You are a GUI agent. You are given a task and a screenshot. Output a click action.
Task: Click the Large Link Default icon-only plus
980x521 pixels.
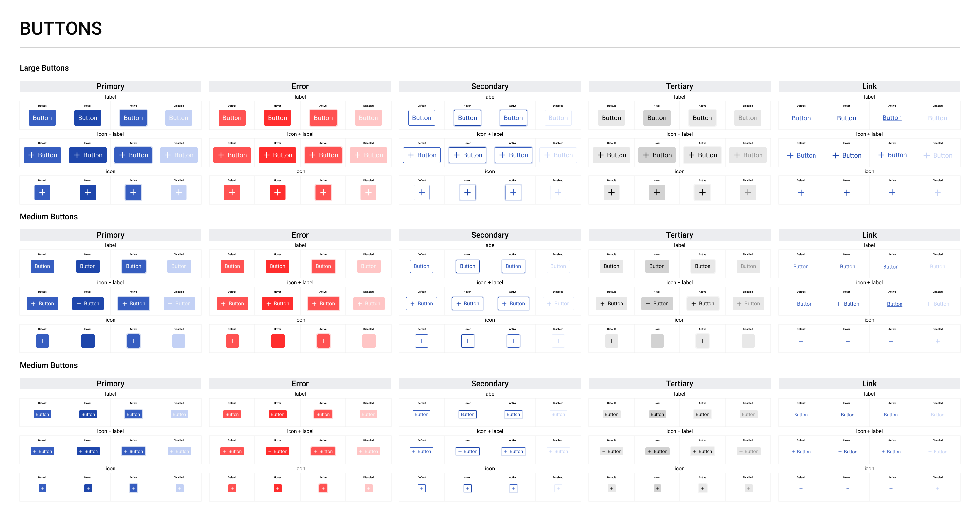[801, 193]
